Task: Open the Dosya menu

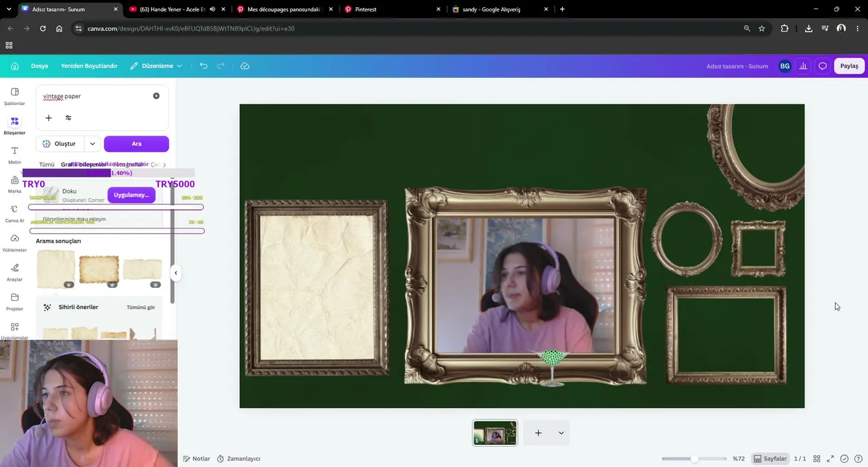Action: click(40, 66)
